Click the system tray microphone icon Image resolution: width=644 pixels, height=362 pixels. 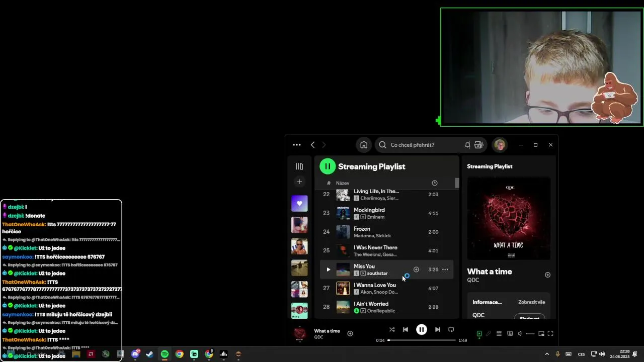557,354
